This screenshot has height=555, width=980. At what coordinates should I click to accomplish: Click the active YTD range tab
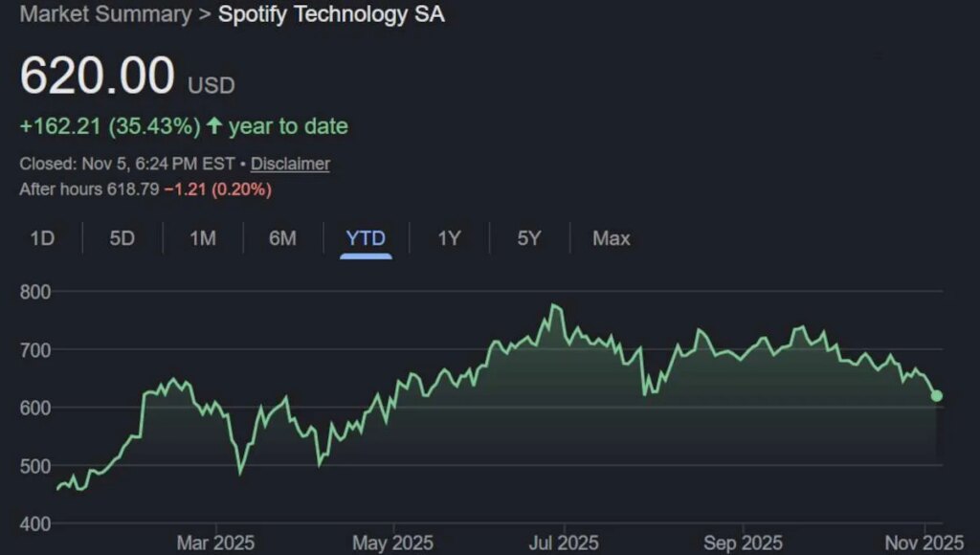pyautogui.click(x=363, y=238)
